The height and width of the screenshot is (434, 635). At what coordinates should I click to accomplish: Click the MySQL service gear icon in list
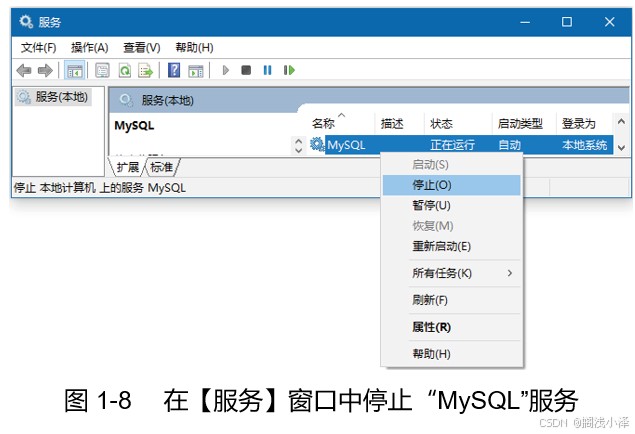click(x=317, y=144)
